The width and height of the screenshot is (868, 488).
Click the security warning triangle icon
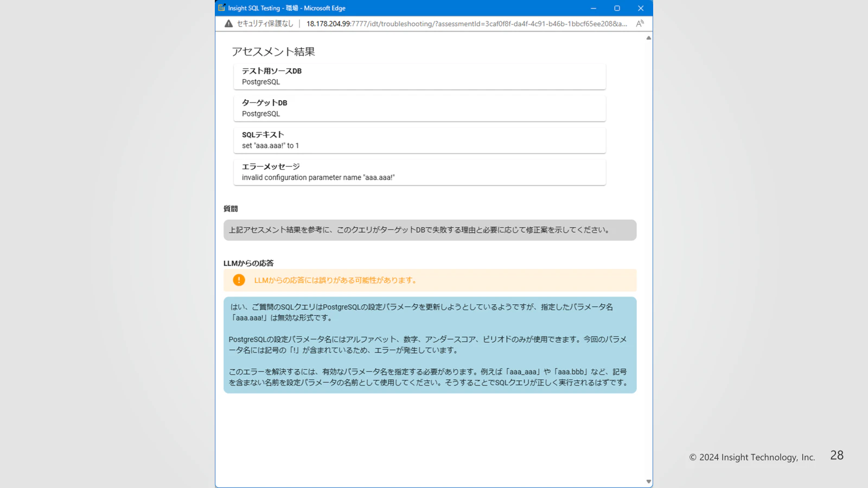pos(228,23)
